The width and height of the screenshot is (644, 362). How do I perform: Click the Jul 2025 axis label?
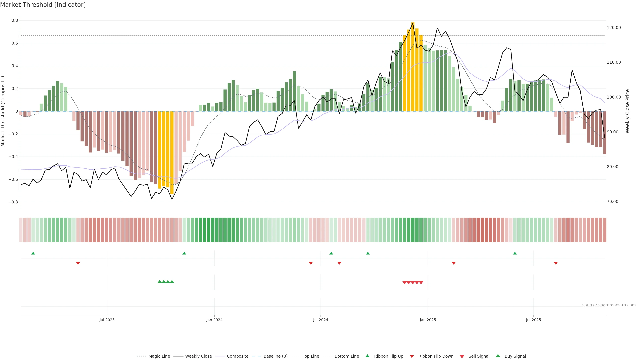point(533,320)
